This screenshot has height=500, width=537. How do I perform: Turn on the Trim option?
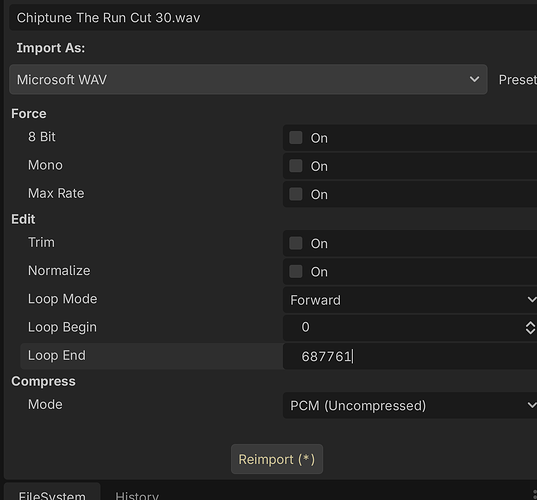pyautogui.click(x=296, y=243)
